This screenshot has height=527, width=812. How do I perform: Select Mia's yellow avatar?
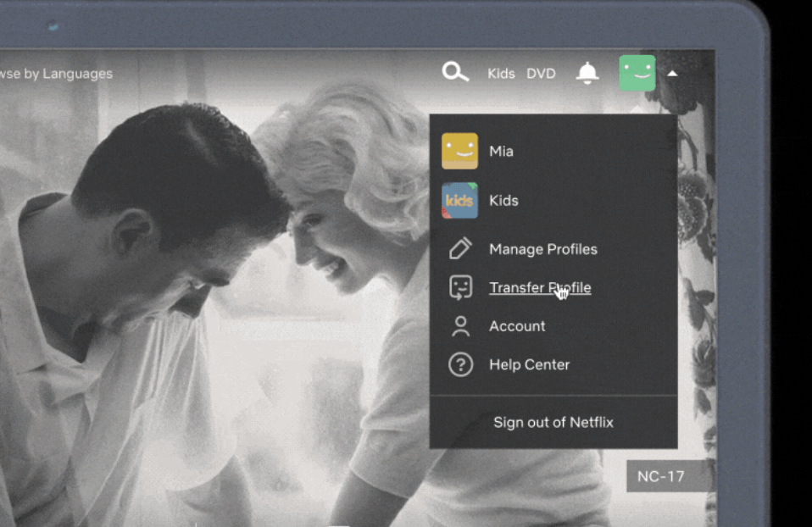click(x=460, y=151)
